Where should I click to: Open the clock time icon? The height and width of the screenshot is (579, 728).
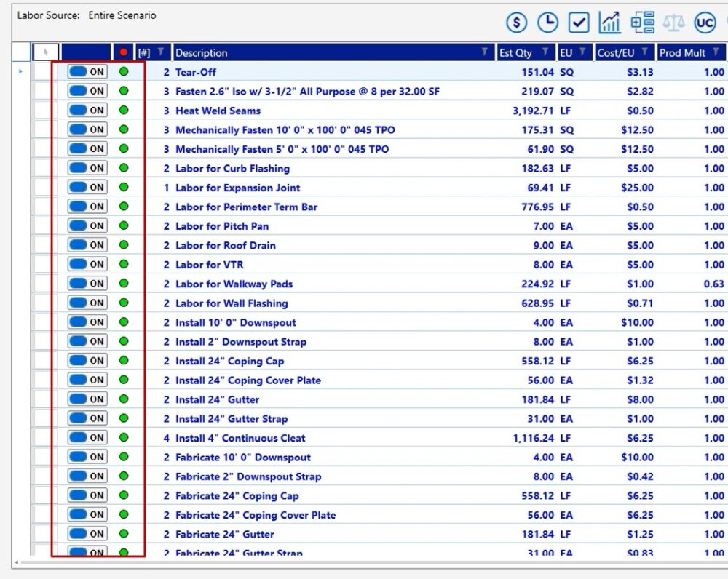pyautogui.click(x=547, y=23)
